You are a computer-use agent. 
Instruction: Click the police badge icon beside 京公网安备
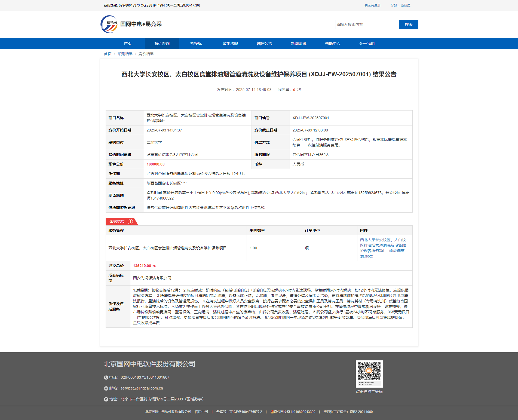(x=272, y=412)
